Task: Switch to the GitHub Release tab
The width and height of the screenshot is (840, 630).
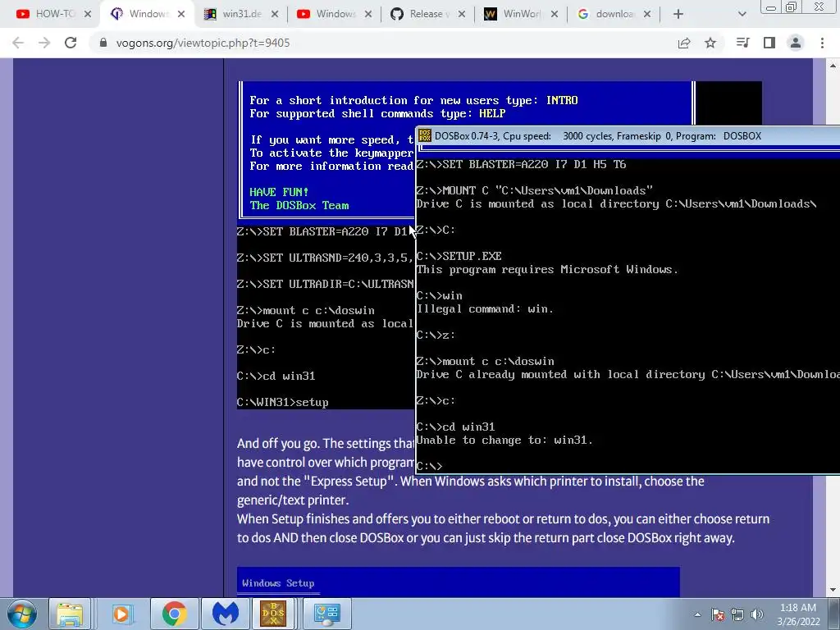Action: pos(419,14)
